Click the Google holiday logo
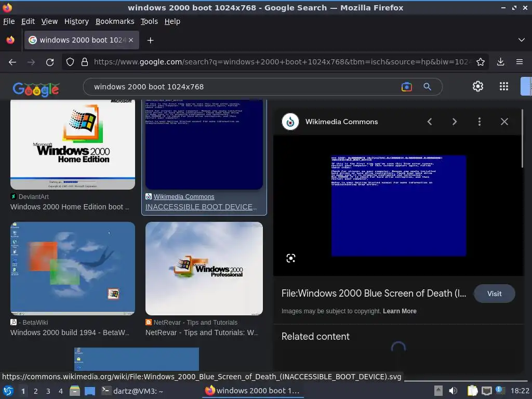Viewport: 532px width, 399px height. pos(36,89)
